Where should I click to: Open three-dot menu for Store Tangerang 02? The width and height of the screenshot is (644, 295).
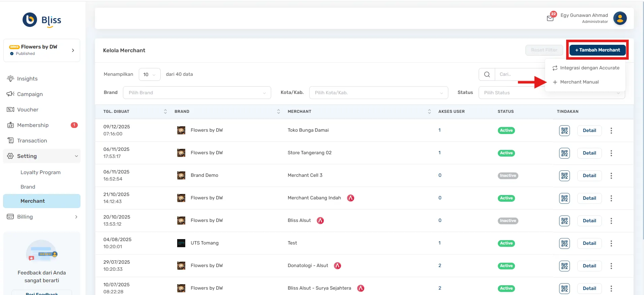tap(611, 153)
